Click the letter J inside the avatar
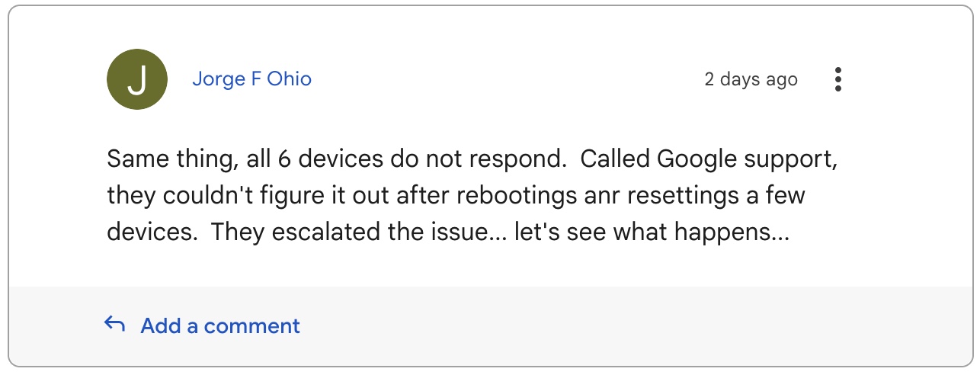Screen dimensions: 980x375 tap(137, 80)
